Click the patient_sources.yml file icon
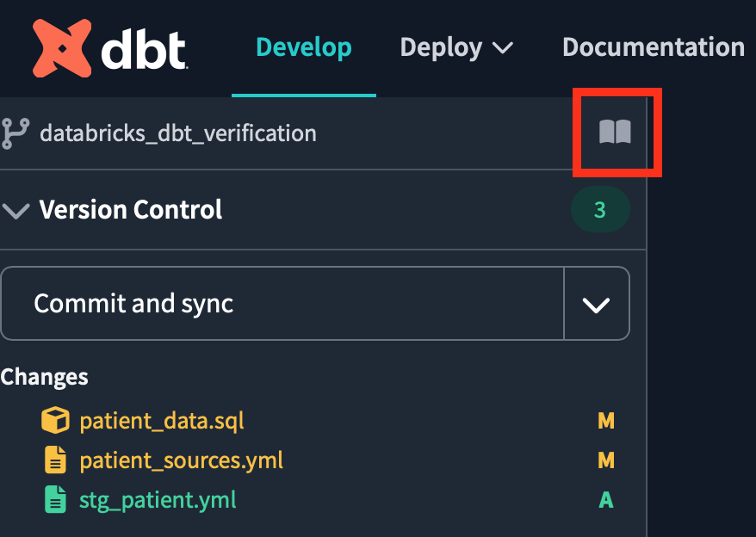 coord(55,460)
